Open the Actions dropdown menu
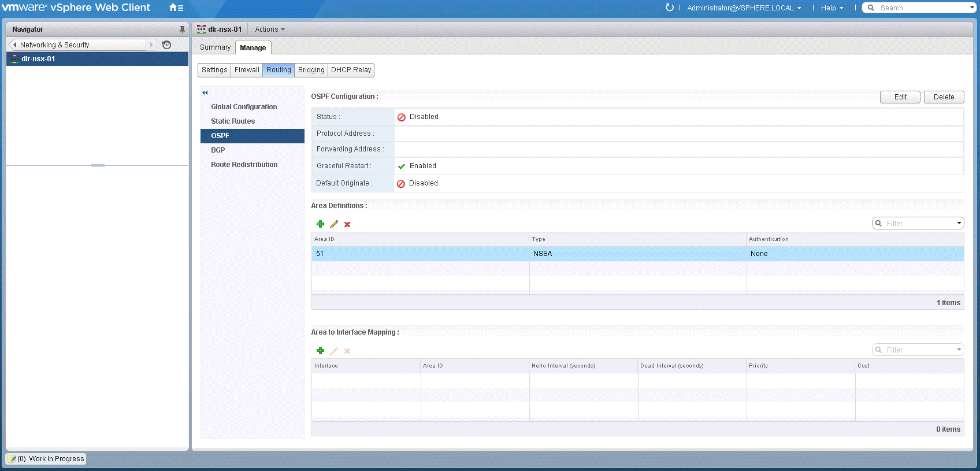Image resolution: width=980 pixels, height=471 pixels. pyautogui.click(x=269, y=29)
